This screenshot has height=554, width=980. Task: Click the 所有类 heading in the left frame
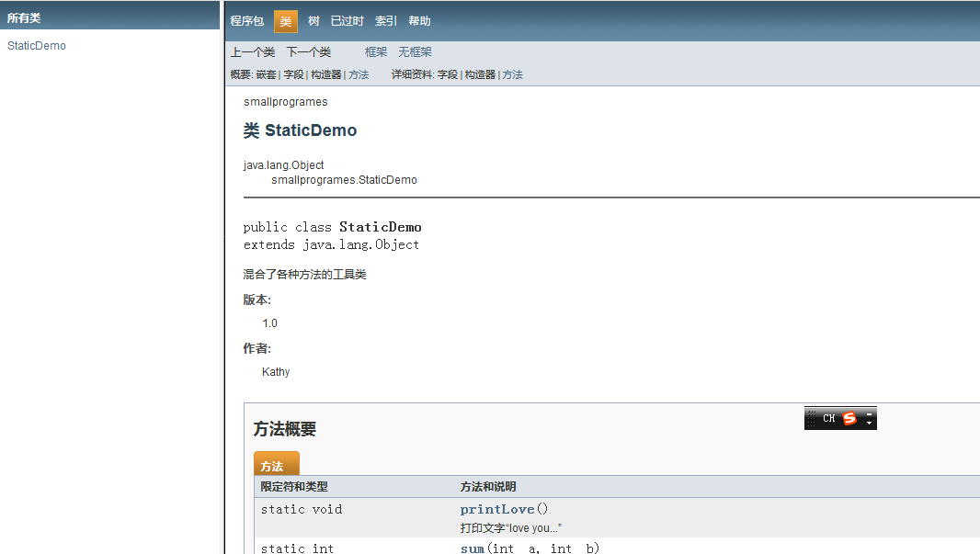coord(24,18)
